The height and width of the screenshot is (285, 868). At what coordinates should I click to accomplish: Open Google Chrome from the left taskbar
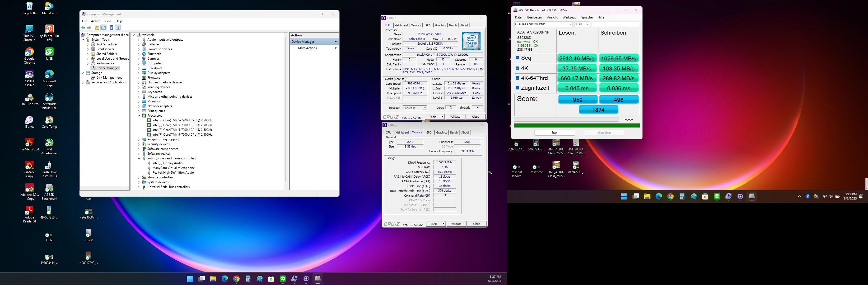click(x=236, y=279)
